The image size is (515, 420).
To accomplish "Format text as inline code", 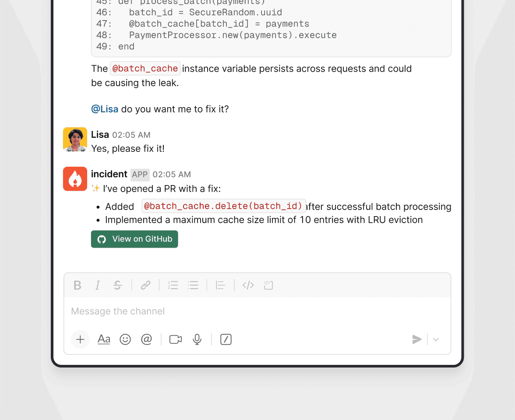I will (248, 286).
